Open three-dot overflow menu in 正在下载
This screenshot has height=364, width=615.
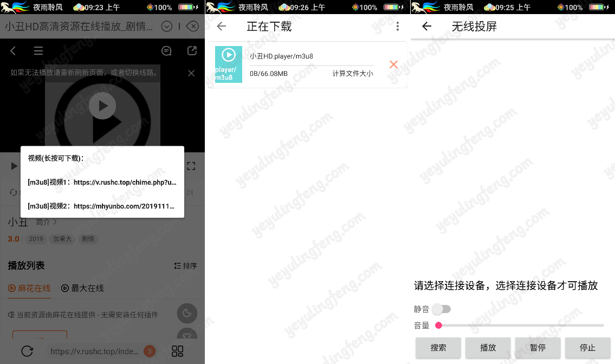tap(397, 27)
